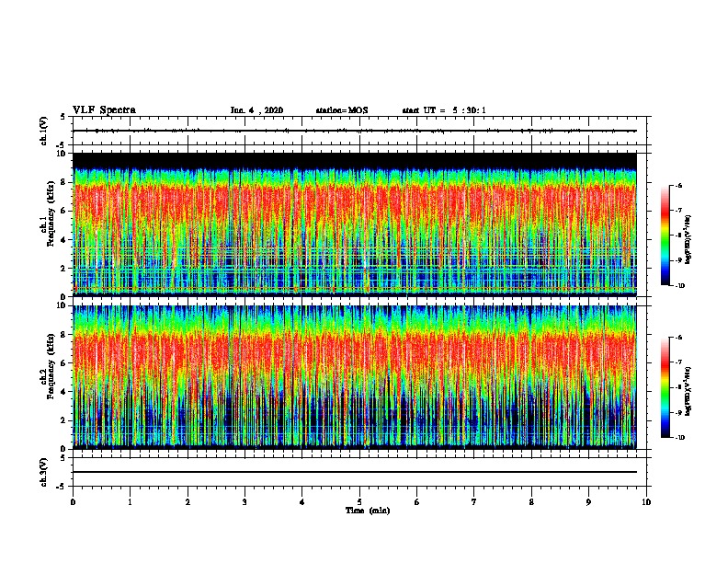728x563 pixels.
Task: Click '4' kHz tick on ch.2 frequency axis
Action: [x=63, y=392]
